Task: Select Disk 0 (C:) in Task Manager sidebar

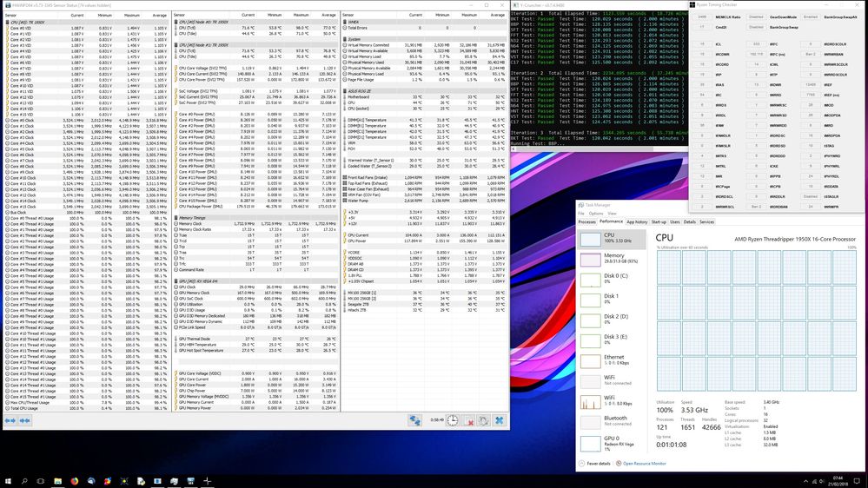Action: pos(612,280)
